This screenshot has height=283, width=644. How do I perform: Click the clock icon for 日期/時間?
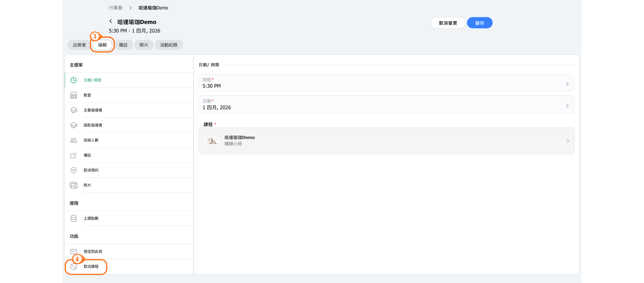tap(74, 80)
